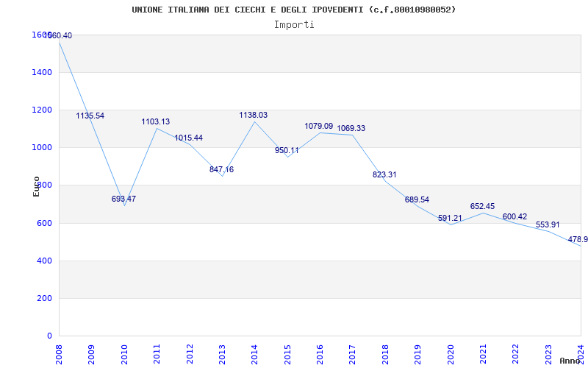Select the y-axis value 600
Screen dimensions: 588x368
pos(43,224)
